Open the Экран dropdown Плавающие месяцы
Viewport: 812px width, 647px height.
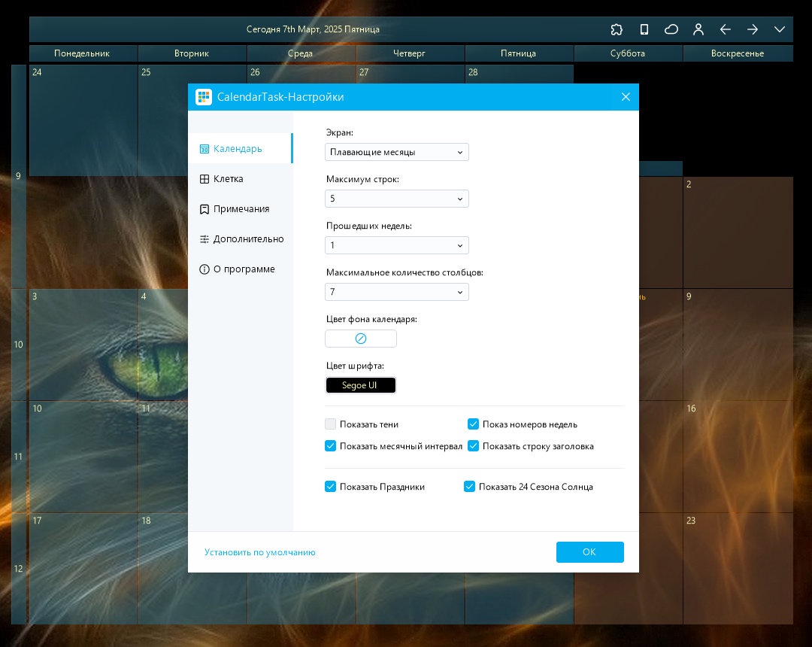(397, 152)
